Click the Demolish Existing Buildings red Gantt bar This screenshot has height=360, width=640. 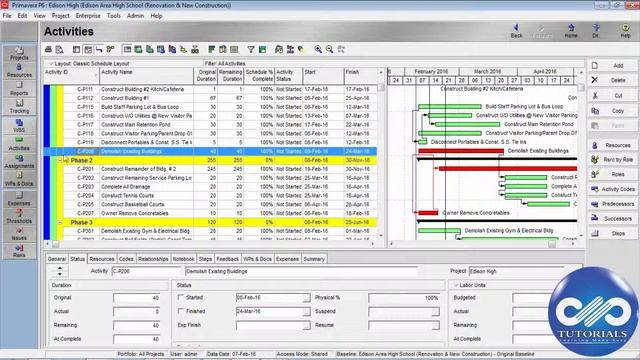point(461,151)
